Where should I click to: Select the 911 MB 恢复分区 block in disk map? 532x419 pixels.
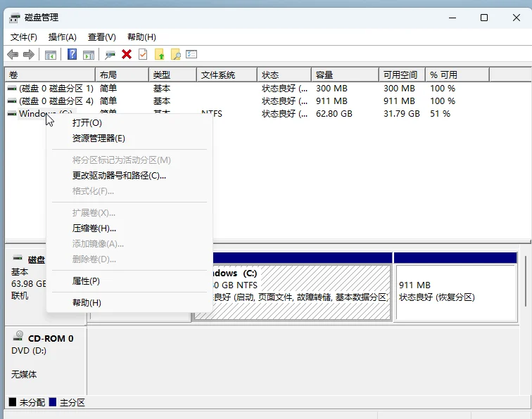pos(455,286)
